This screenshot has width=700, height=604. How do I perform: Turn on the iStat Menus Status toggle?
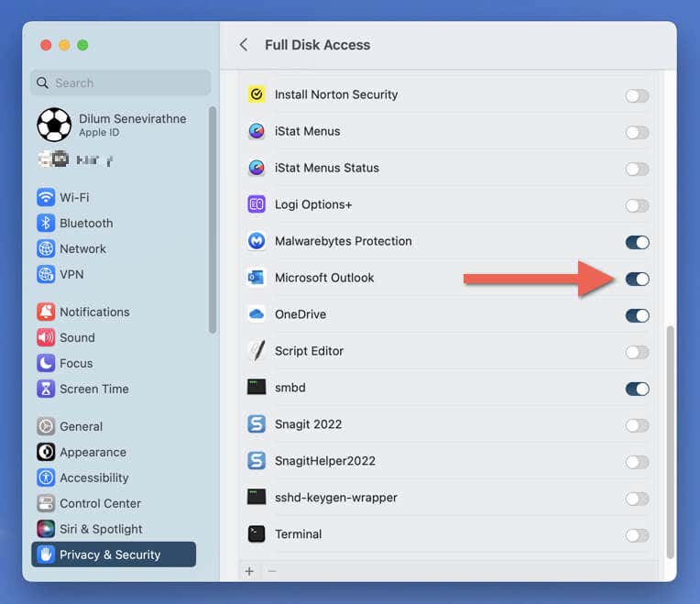click(x=637, y=169)
